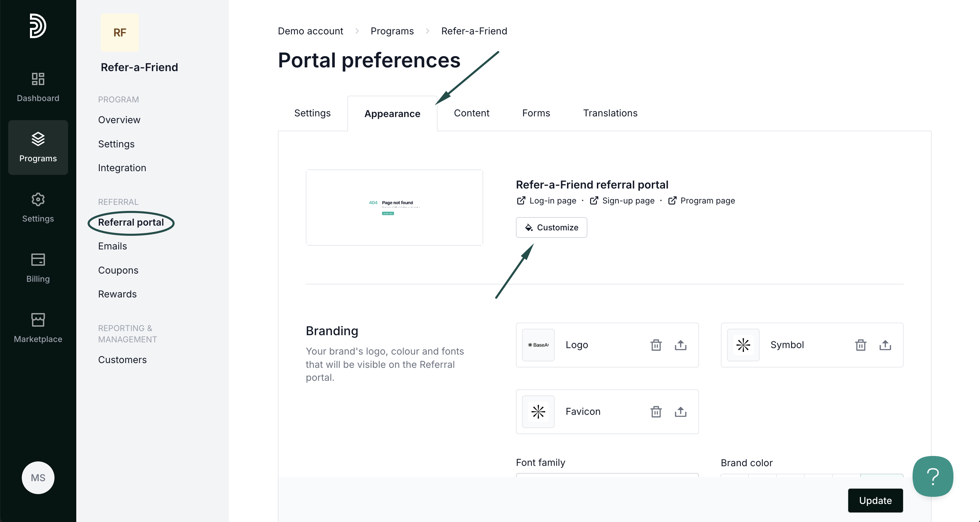Switch to the Forms tab

pyautogui.click(x=536, y=113)
